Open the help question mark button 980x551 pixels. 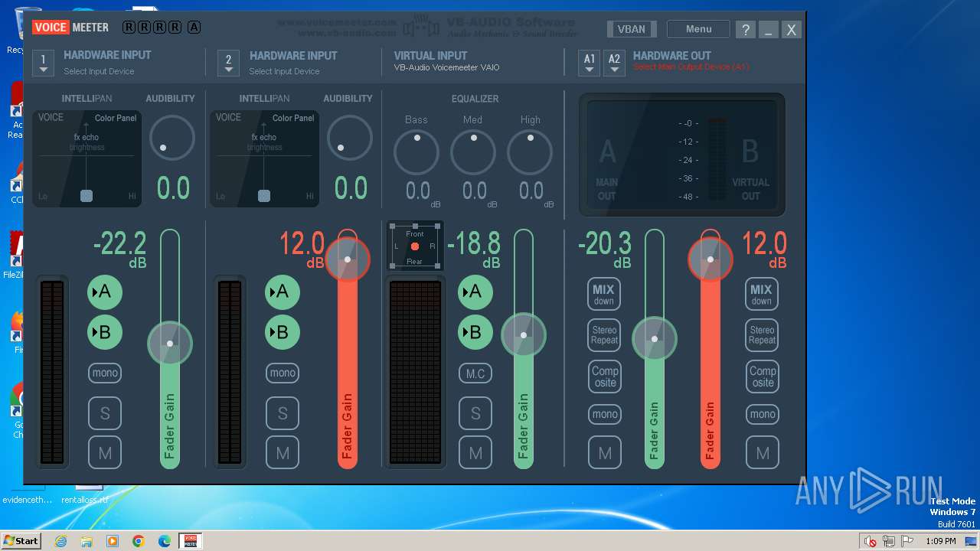click(x=745, y=30)
